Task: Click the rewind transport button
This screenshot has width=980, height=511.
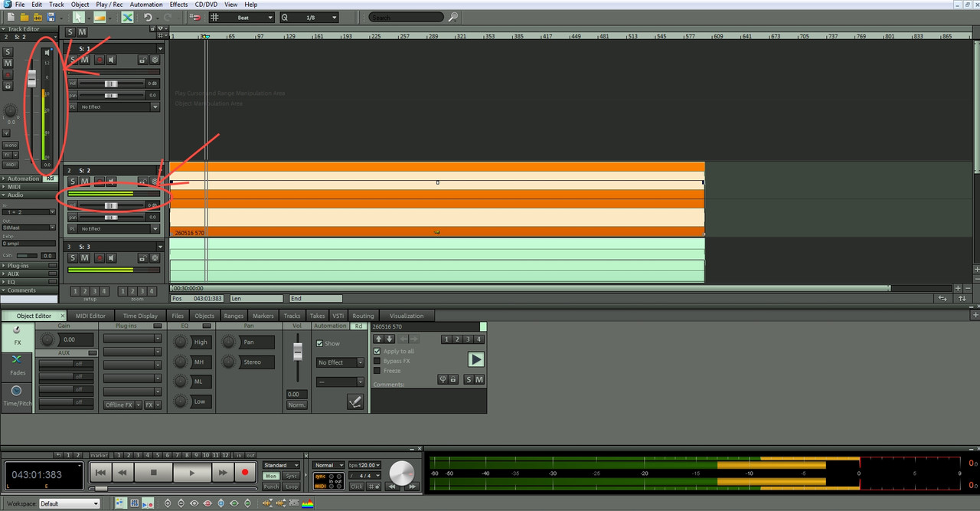Action: (x=122, y=473)
